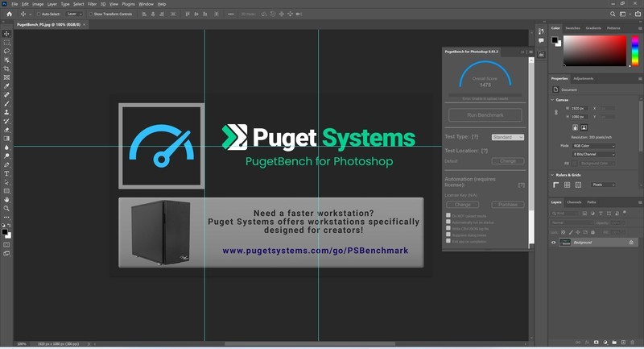Open the Window menu

tap(146, 4)
